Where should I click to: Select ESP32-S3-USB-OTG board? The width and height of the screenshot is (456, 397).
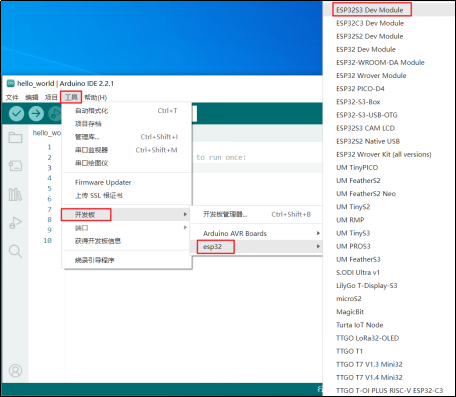pos(389,115)
